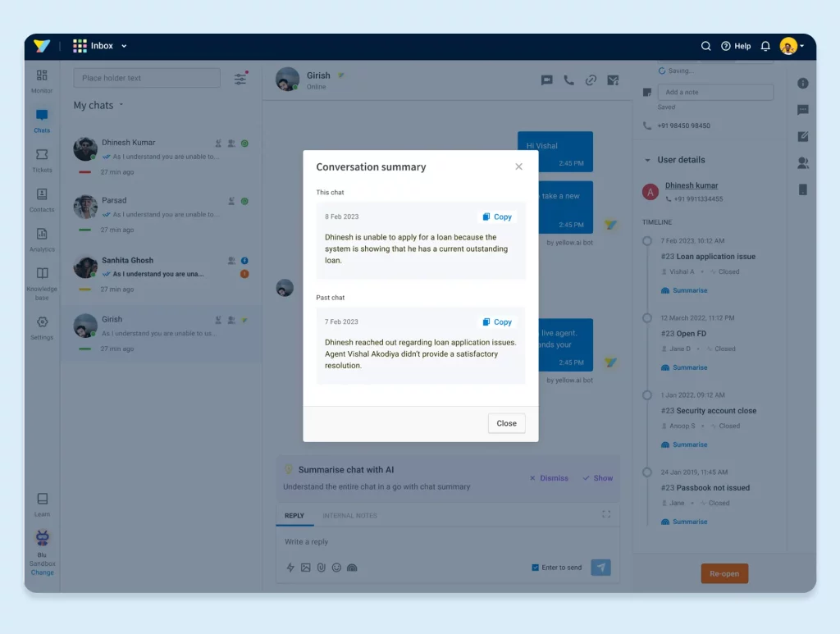
Task: Copy the 7 Feb 2023 past chat summary
Action: click(x=497, y=322)
